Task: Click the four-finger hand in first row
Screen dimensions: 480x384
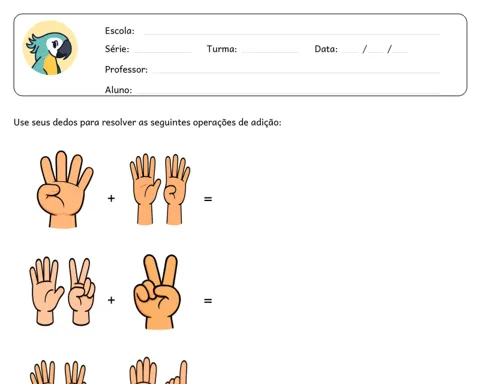Action: (65, 189)
